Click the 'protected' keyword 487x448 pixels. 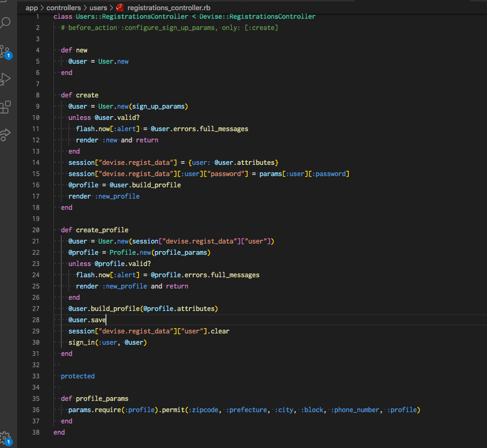(78, 376)
